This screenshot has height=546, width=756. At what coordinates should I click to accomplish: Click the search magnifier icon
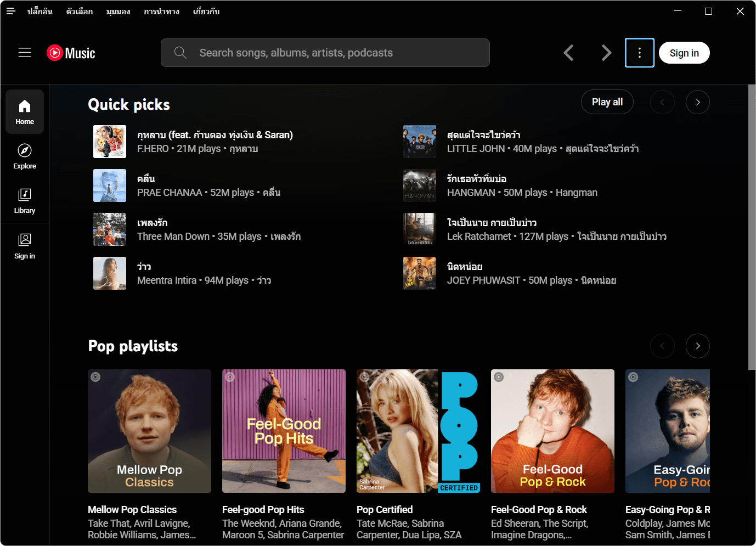(180, 53)
